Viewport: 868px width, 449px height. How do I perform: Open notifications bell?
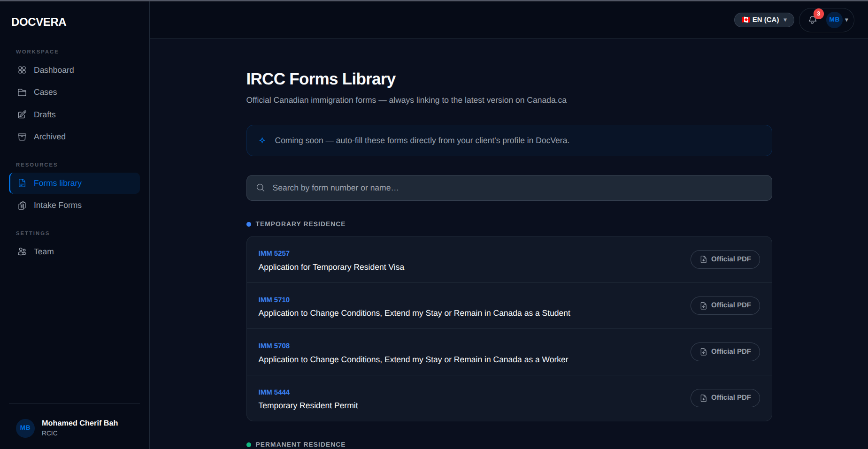click(813, 20)
